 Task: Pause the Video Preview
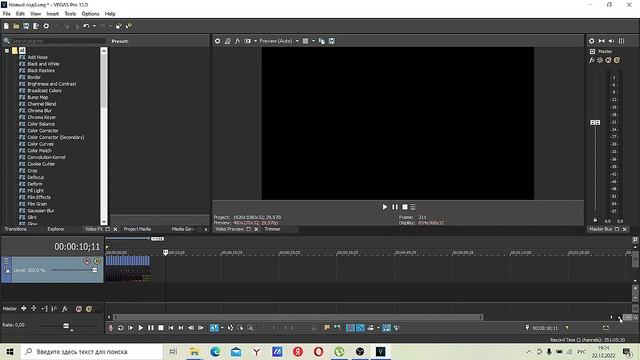395,207
